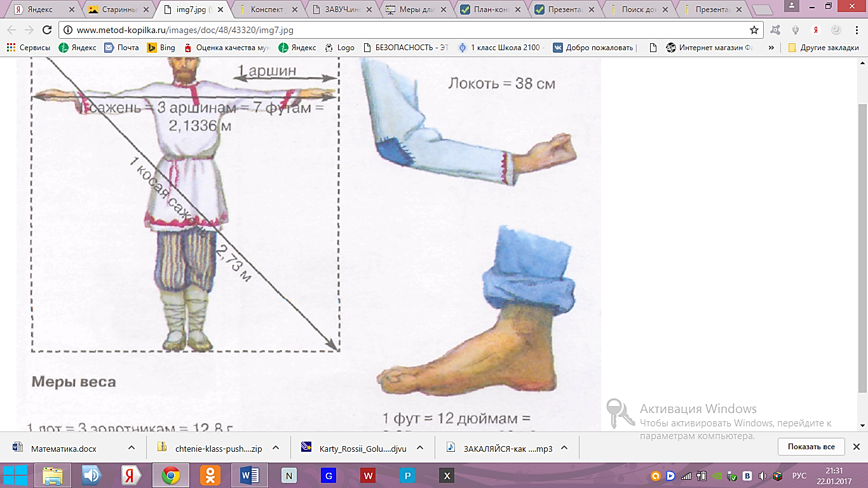Open the blue speaker app on taskbar
This screenshot has width=868, height=488.
pos(92,475)
